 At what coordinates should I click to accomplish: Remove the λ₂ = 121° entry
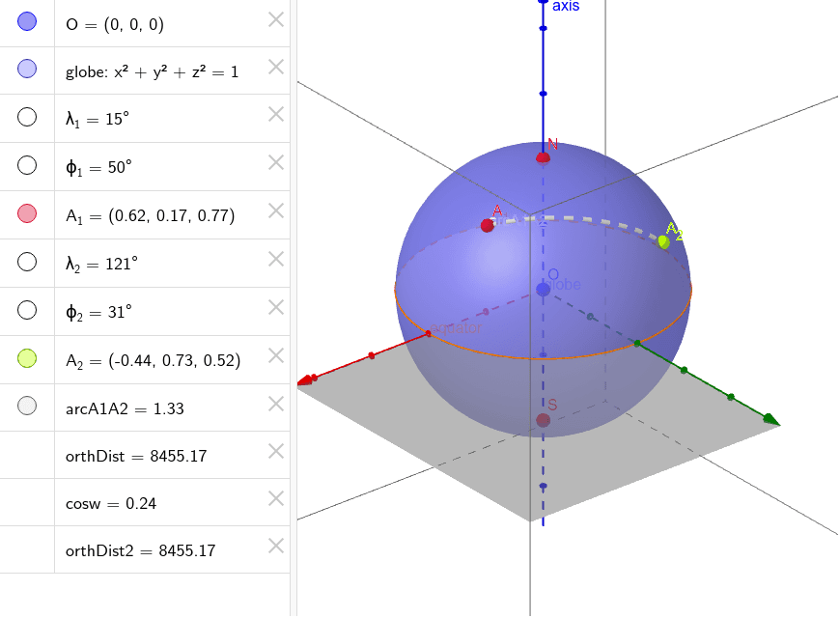[x=276, y=259]
